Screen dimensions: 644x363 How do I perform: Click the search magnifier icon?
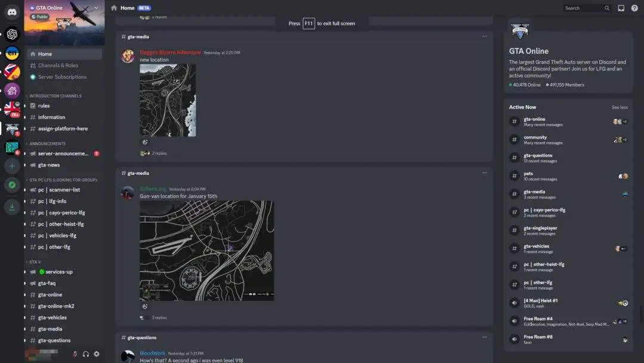(606, 8)
